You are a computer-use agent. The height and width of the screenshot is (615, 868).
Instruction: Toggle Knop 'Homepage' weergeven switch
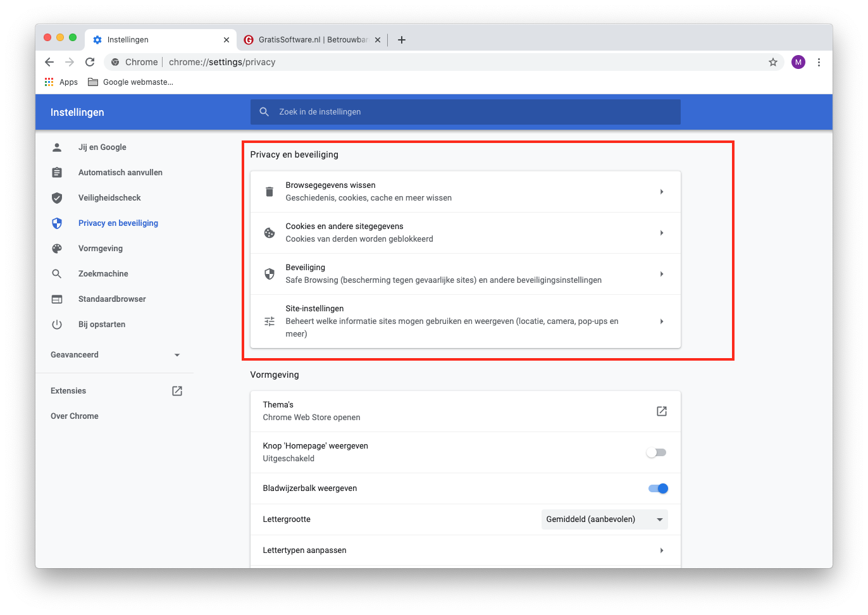656,452
